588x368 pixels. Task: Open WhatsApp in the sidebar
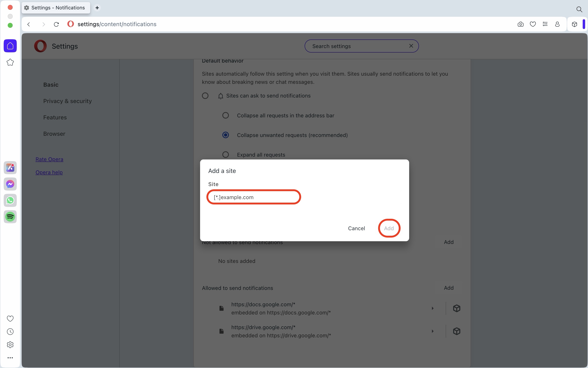tap(10, 200)
